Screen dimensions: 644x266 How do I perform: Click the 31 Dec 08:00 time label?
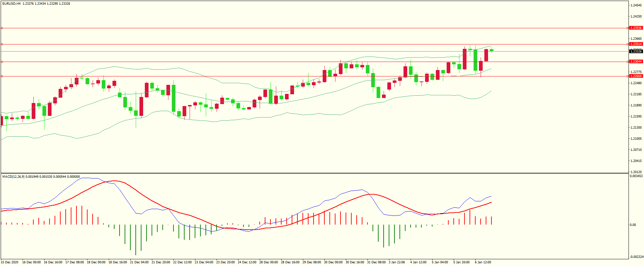pos(376,262)
